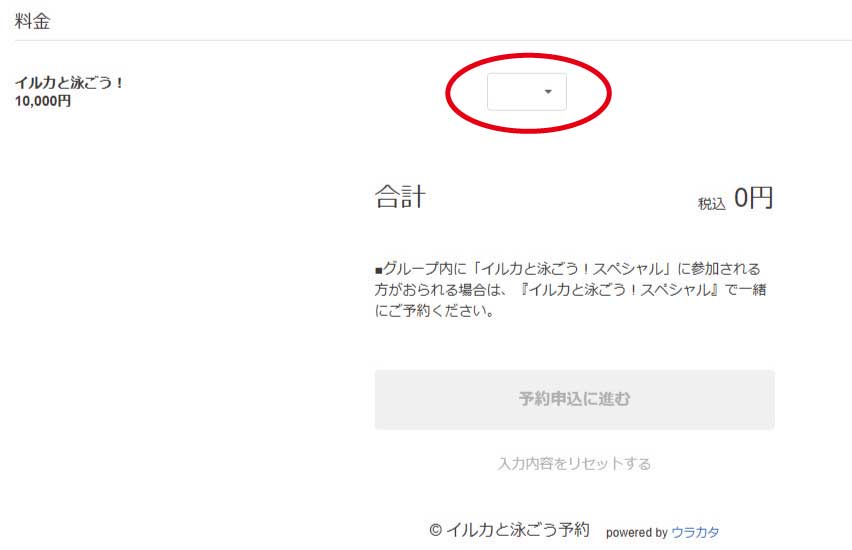
Task: Click the ■ bullet starting the group notice
Action: (x=379, y=270)
